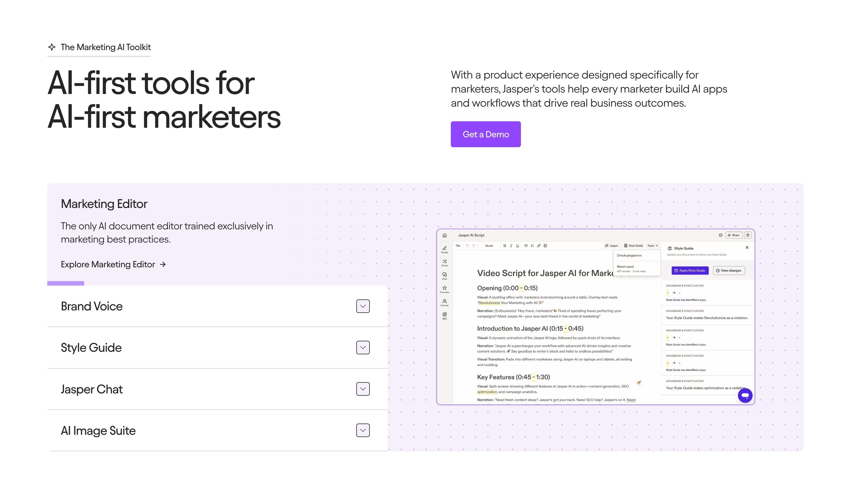Open the Style Guide toolbar button
Image resolution: width=851 pixels, height=504 pixels.
[633, 246]
